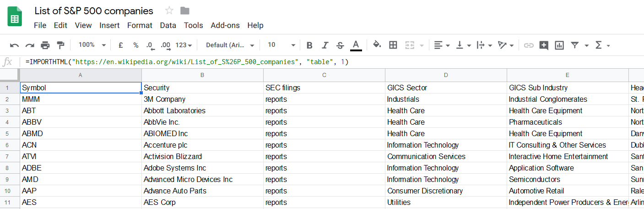
Task: Click the undo arrow icon
Action: point(15,45)
